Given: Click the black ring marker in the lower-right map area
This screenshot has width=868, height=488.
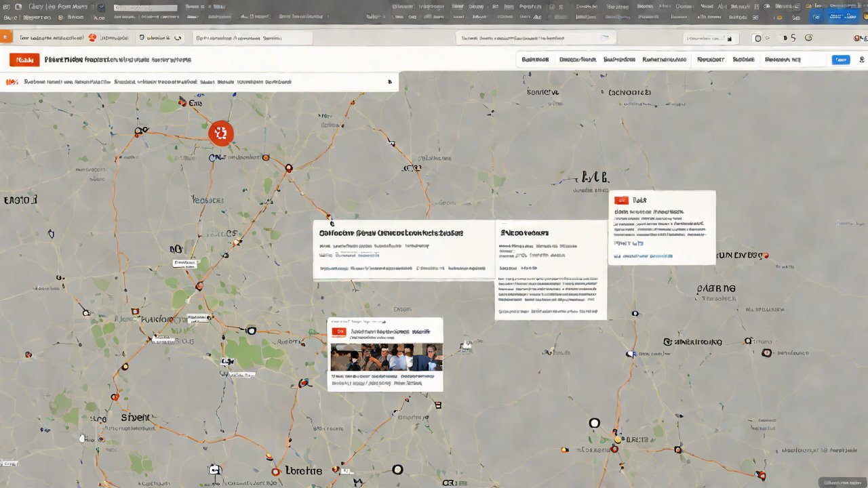Looking at the screenshot, I should tap(594, 423).
